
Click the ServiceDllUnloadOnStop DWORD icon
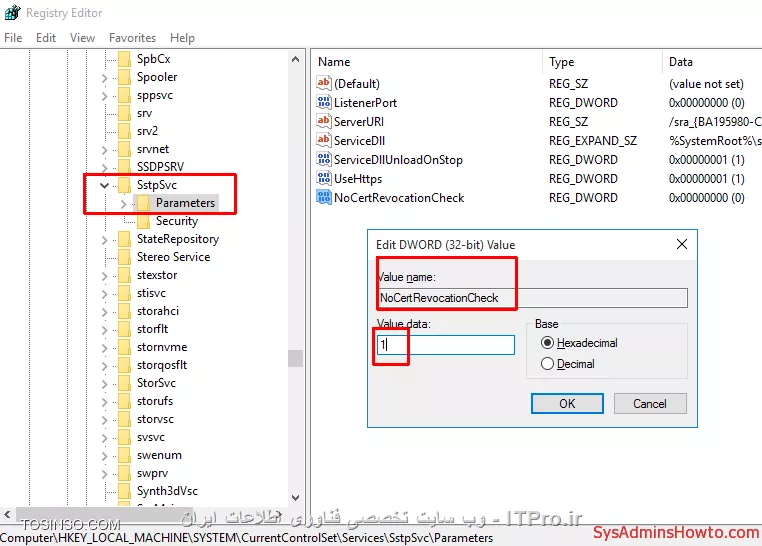324,159
